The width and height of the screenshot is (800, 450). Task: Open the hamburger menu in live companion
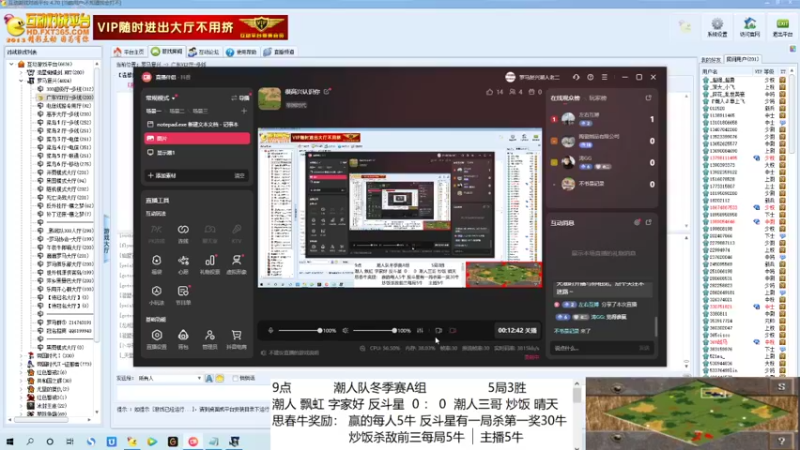pyautogui.click(x=605, y=77)
